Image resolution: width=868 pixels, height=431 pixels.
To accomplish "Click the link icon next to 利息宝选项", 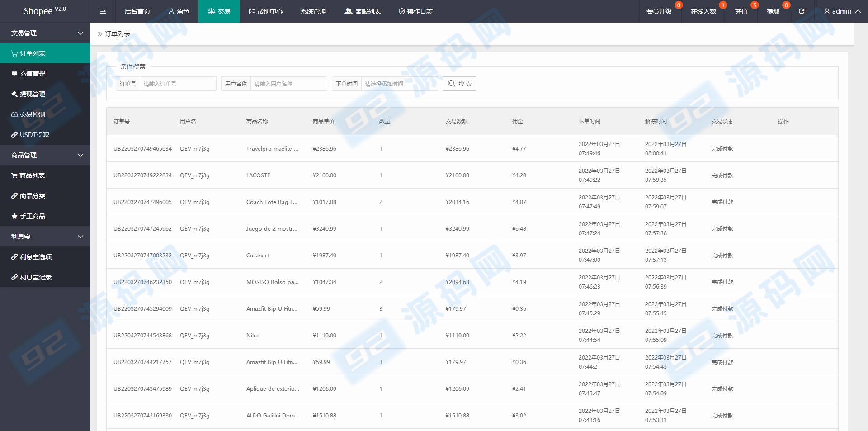I will click(14, 257).
